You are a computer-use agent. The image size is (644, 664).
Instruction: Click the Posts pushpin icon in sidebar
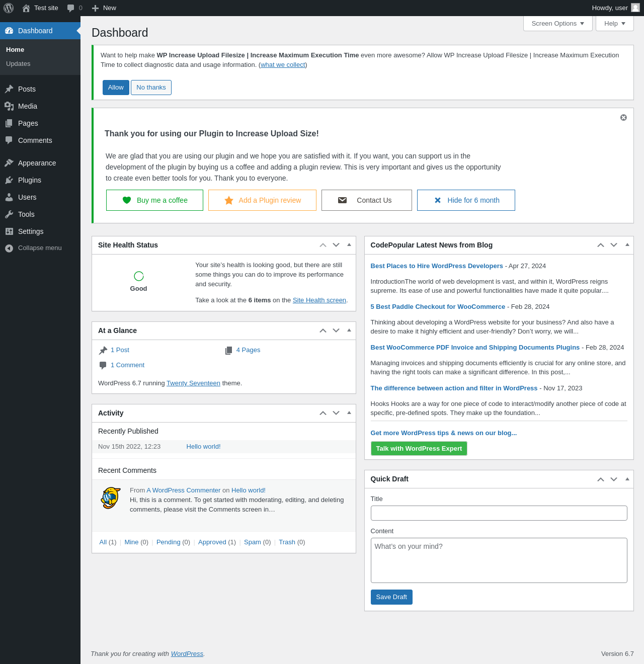(9, 89)
